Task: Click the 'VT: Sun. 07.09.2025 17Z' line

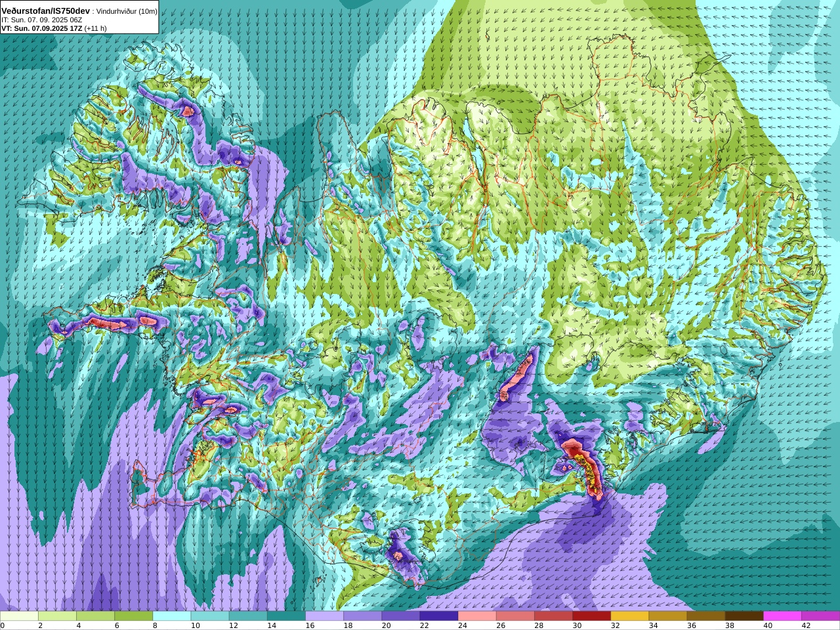Action: pyautogui.click(x=41, y=28)
